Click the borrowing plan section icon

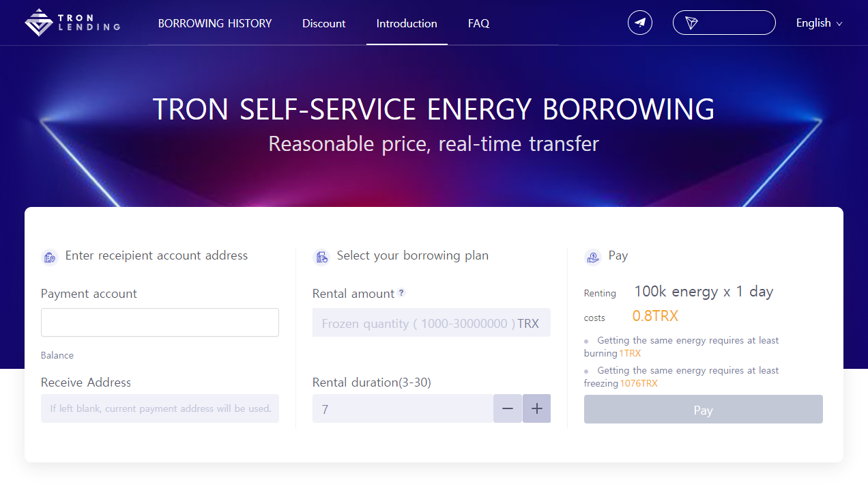pos(321,258)
